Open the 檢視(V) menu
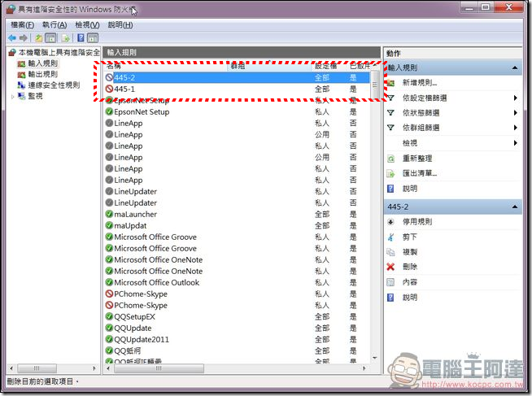The height and width of the screenshot is (396, 532). pyautogui.click(x=87, y=24)
